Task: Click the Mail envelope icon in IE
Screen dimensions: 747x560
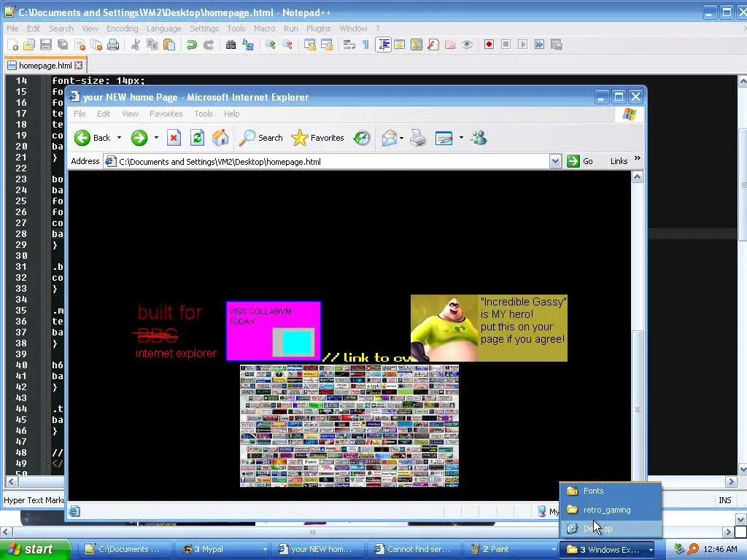Action: pyautogui.click(x=390, y=138)
